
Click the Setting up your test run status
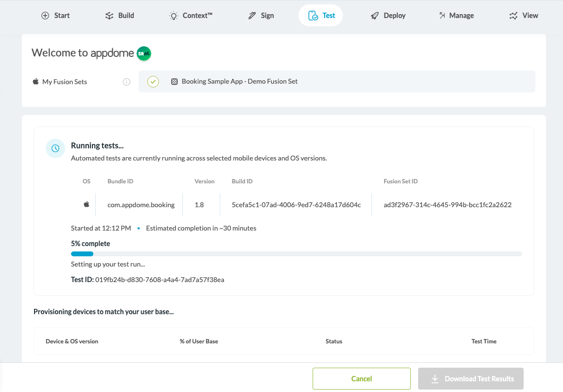click(x=108, y=264)
